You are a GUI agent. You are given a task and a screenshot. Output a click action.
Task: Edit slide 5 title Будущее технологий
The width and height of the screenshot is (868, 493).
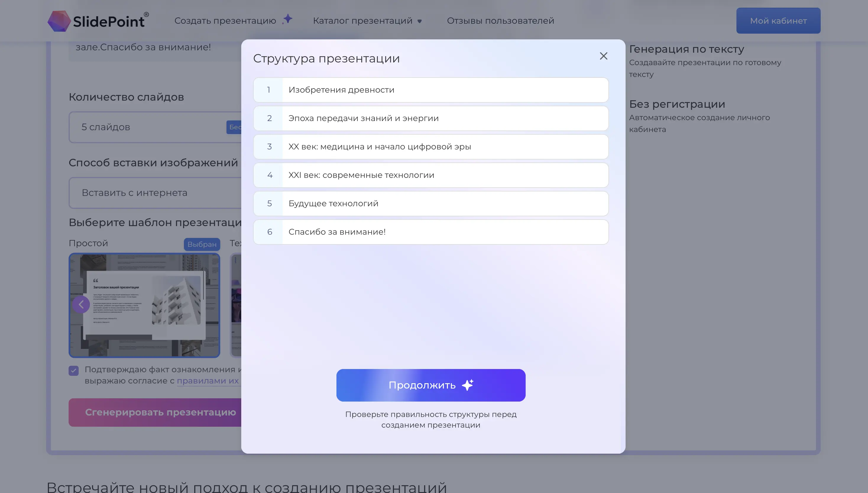point(333,204)
